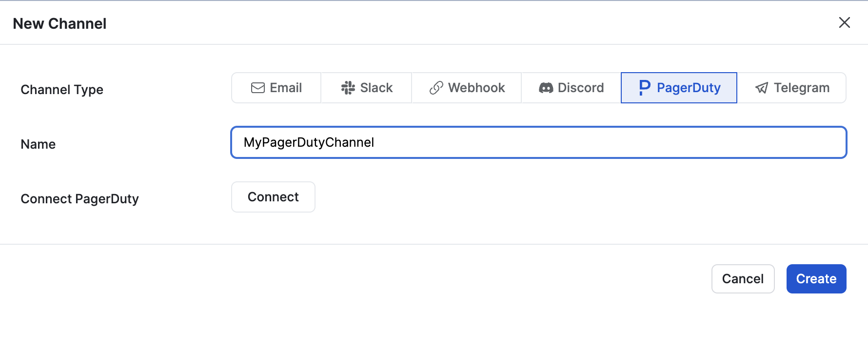
Task: Select the PagerDuty channel type label
Action: pos(689,88)
